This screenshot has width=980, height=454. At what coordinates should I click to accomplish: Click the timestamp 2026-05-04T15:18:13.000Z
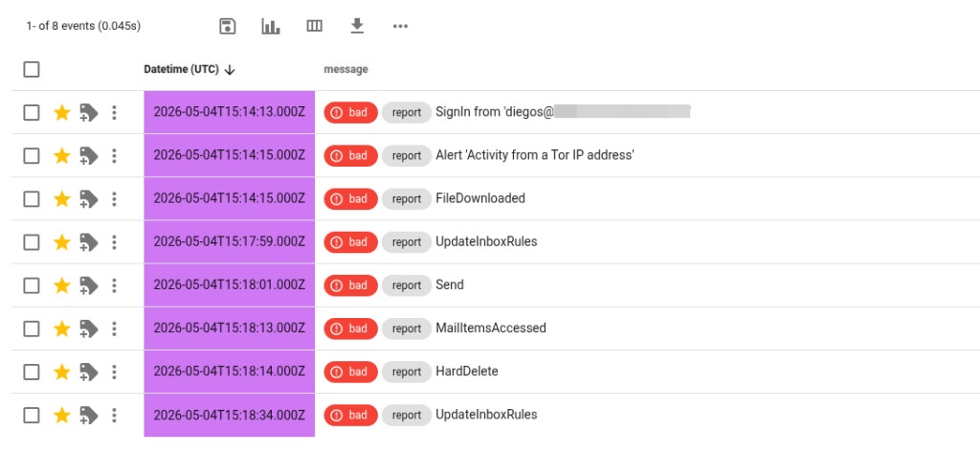230,329
